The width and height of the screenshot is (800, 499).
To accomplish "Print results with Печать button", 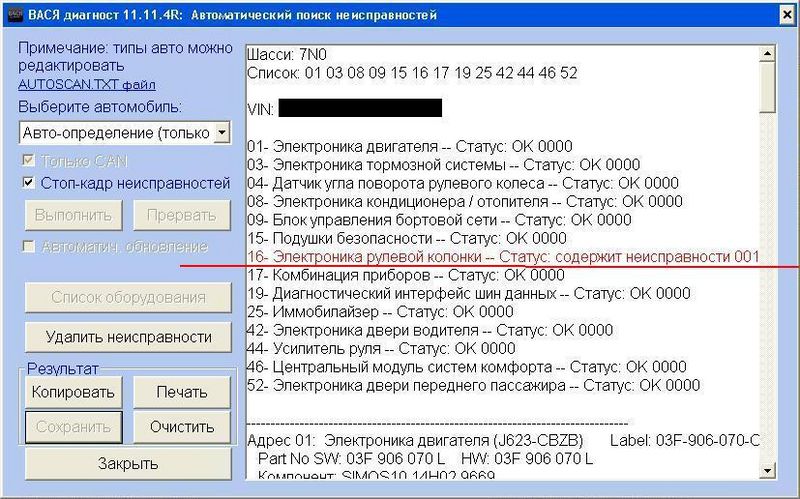I will 182,392.
